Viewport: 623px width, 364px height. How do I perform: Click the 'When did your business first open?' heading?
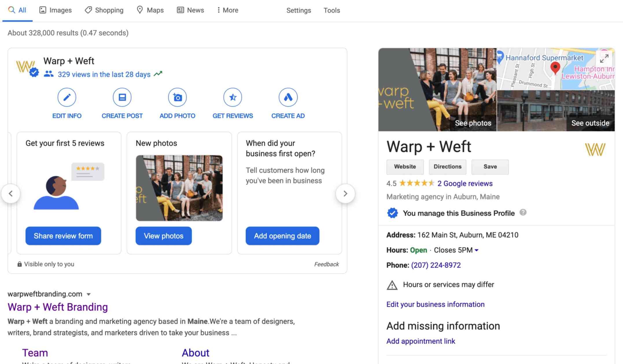281,148
